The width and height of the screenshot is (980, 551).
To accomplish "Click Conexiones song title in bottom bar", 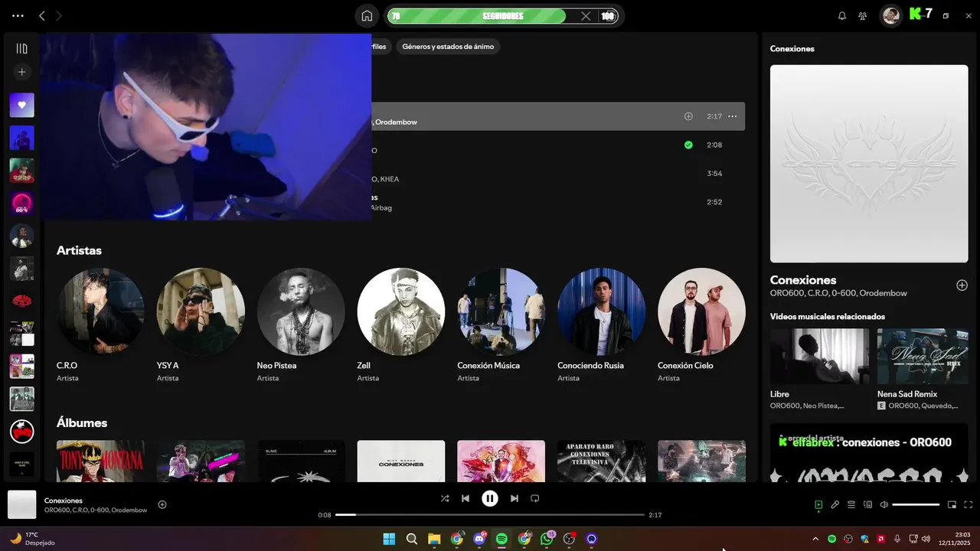I will (64, 500).
